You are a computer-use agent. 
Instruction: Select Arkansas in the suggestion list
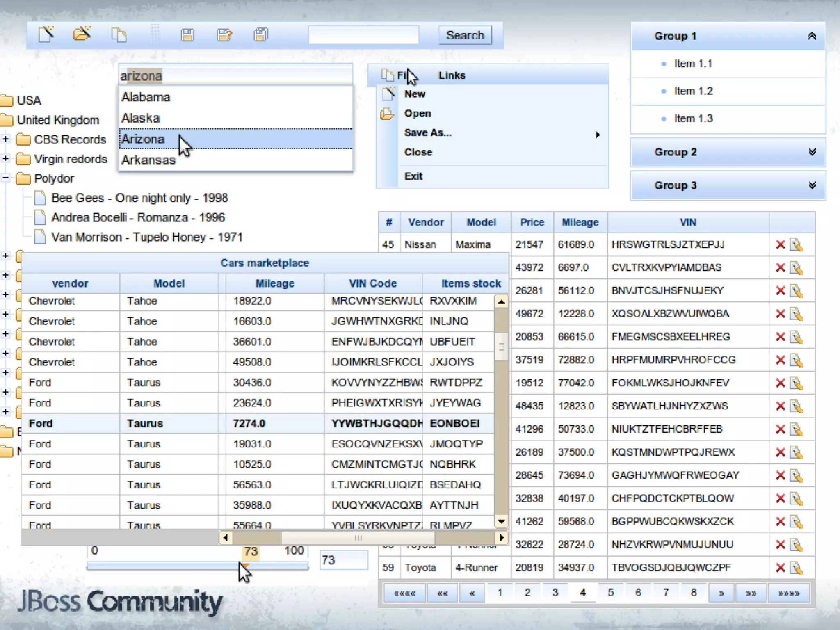148,160
